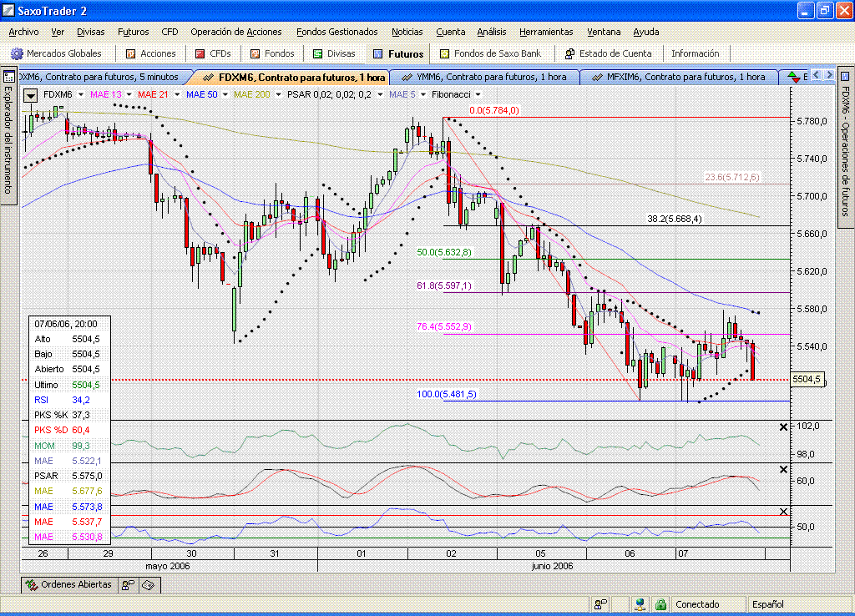The width and height of the screenshot is (855, 616).
Task: Expand the MAE 5 dropdown arrow
Action: [422, 94]
